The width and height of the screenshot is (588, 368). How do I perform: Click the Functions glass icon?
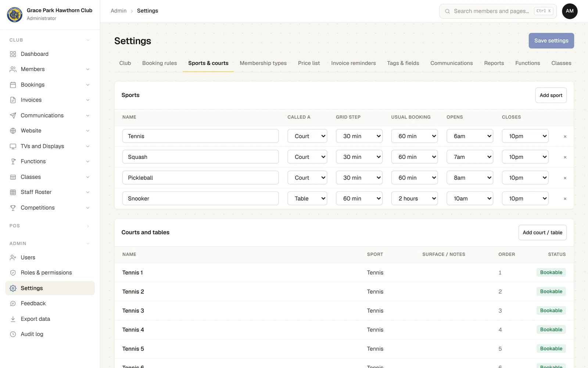click(13, 162)
